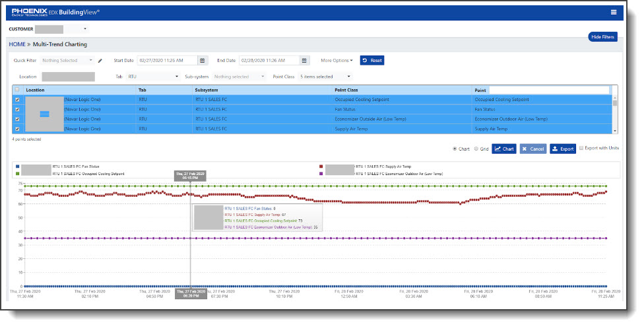Click the Start Date input field
The height and width of the screenshot is (327, 644).
coord(167,61)
